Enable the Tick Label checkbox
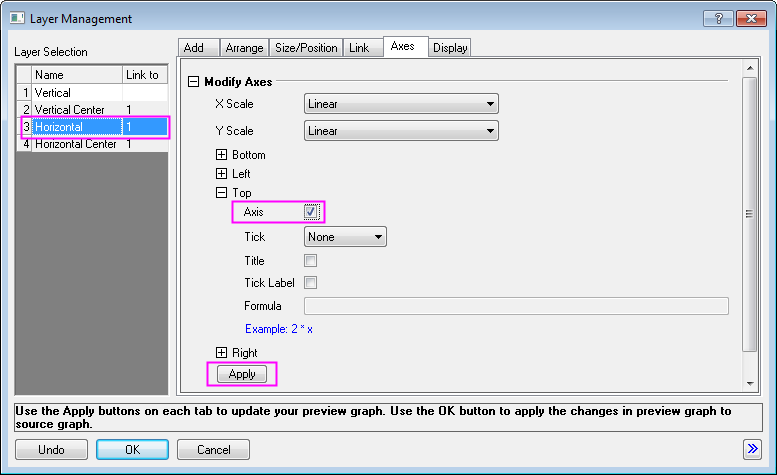Screen dimensions: 777x475 click(x=311, y=283)
